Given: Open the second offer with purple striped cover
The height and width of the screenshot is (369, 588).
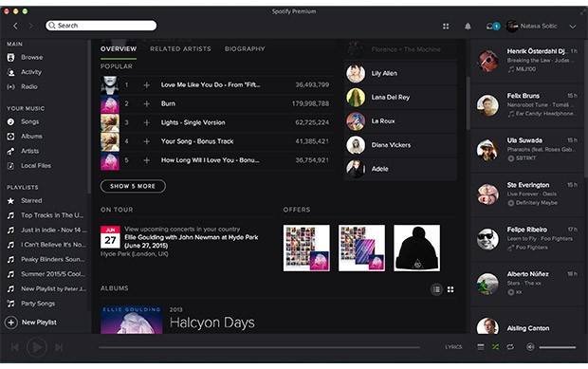Looking at the screenshot, I should [x=362, y=248].
